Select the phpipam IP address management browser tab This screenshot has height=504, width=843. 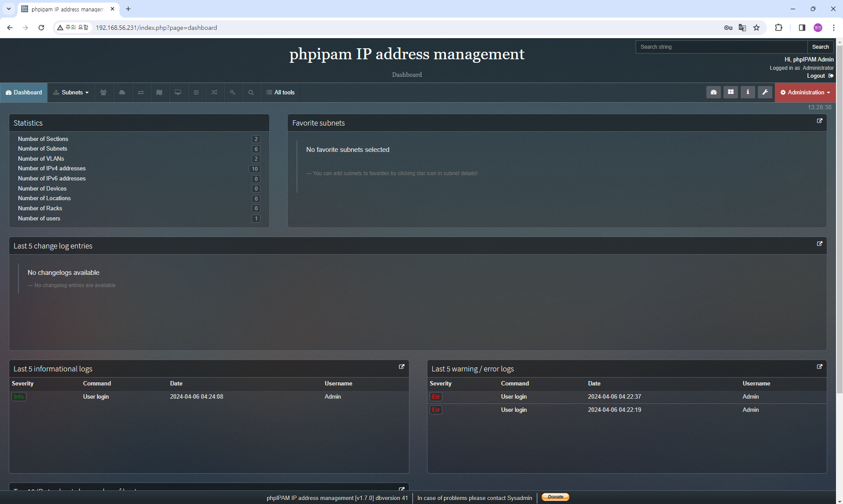tap(68, 9)
